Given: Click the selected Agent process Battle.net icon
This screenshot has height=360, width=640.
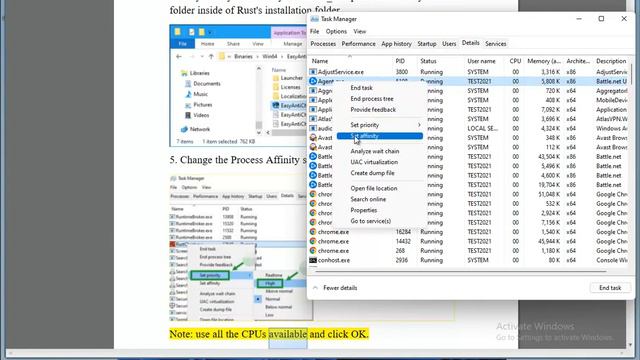Looking at the screenshot, I should (x=313, y=81).
